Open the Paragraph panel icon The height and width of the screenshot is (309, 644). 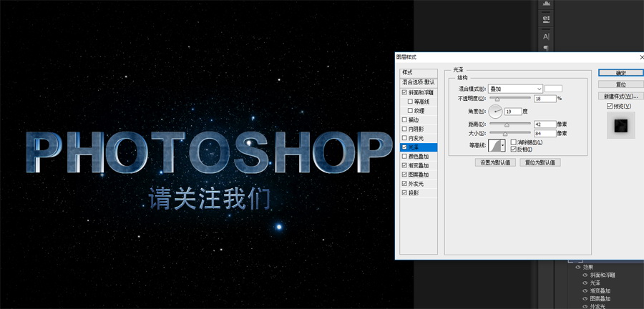coord(546,48)
